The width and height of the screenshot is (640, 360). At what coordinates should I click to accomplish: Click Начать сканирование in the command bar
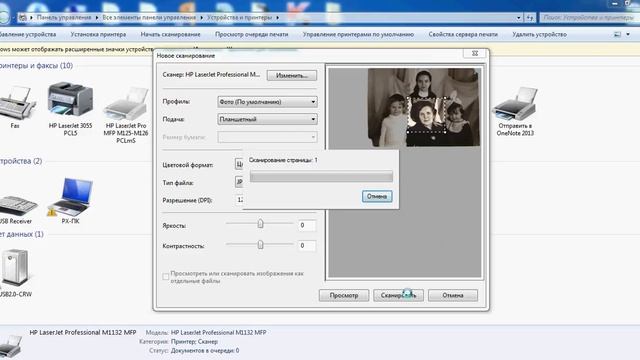coord(171,35)
